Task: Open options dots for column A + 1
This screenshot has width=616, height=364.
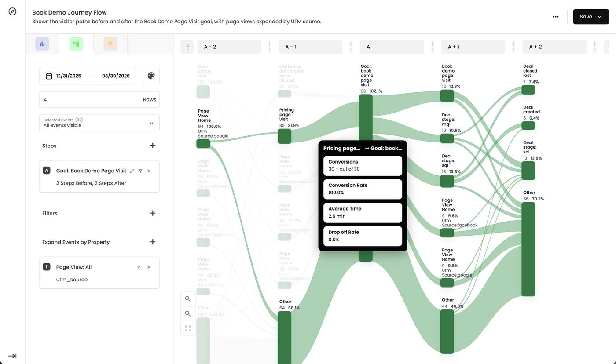Action: click(x=513, y=47)
